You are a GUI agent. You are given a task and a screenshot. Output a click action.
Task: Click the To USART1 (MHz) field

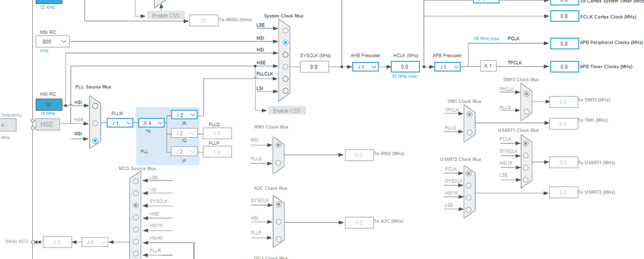pyautogui.click(x=563, y=162)
